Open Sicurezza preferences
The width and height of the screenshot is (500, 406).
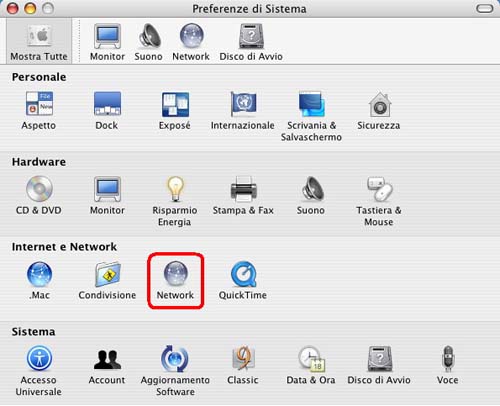[379, 111]
